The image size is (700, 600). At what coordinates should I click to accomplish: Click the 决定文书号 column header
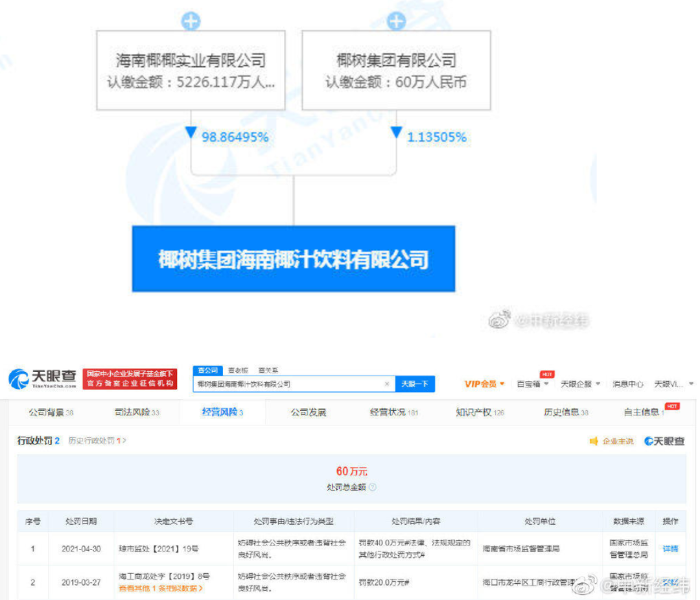(174, 521)
